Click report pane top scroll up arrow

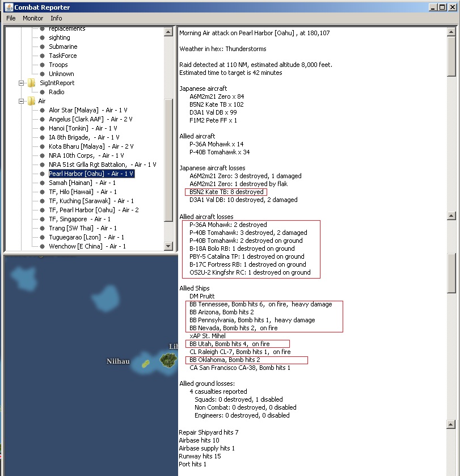click(451, 32)
